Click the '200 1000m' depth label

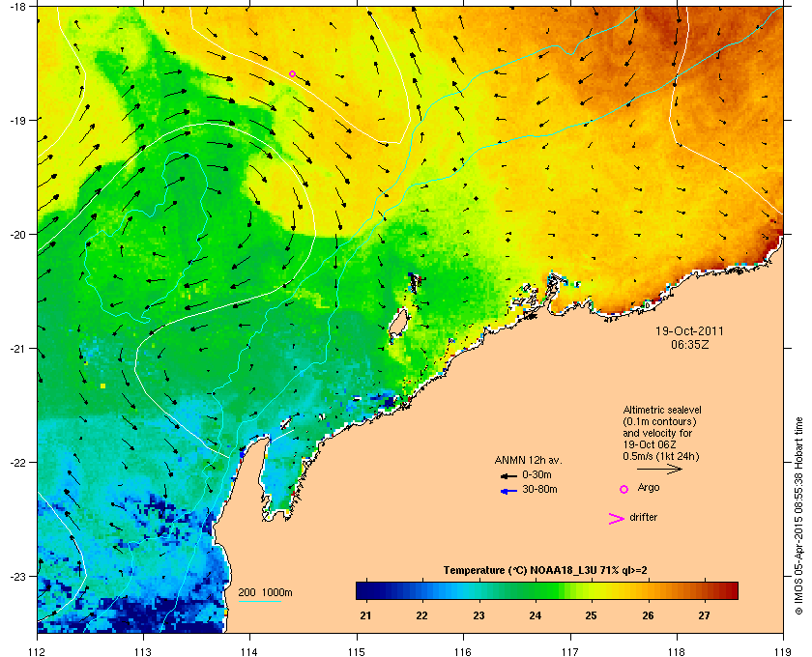[x=265, y=592]
